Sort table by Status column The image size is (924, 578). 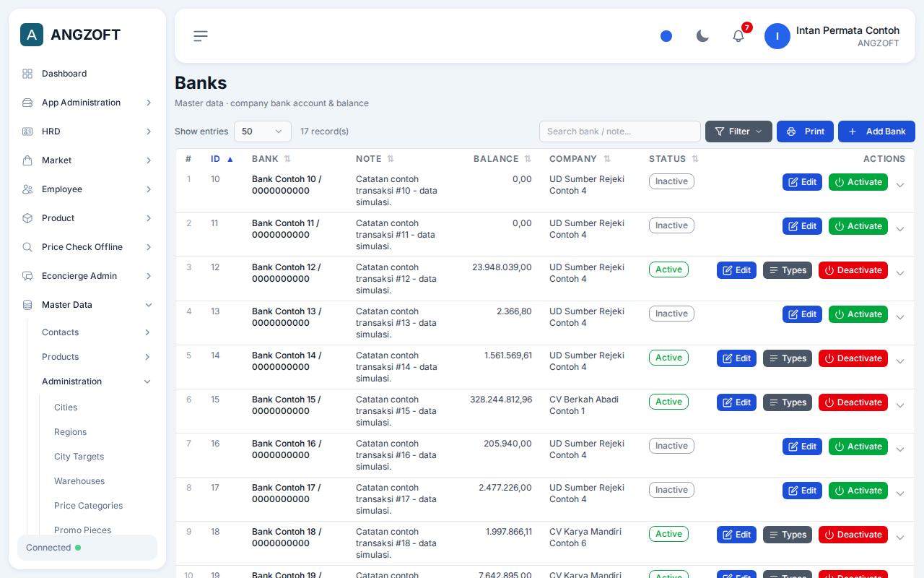674,159
